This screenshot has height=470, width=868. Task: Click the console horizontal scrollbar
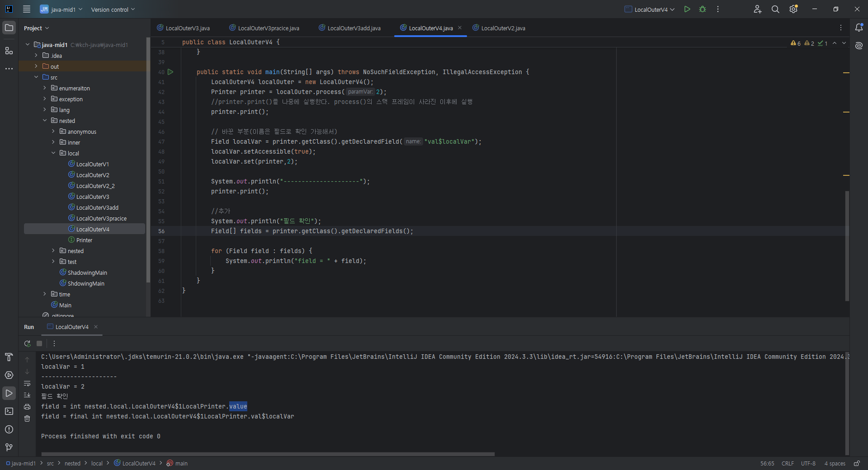[x=268, y=454]
